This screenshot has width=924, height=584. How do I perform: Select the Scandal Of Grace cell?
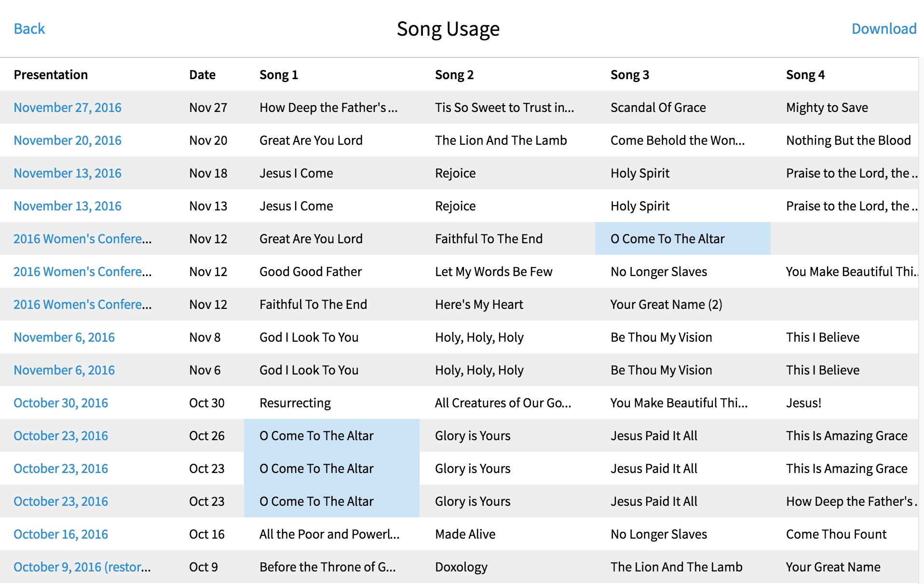tap(682, 107)
